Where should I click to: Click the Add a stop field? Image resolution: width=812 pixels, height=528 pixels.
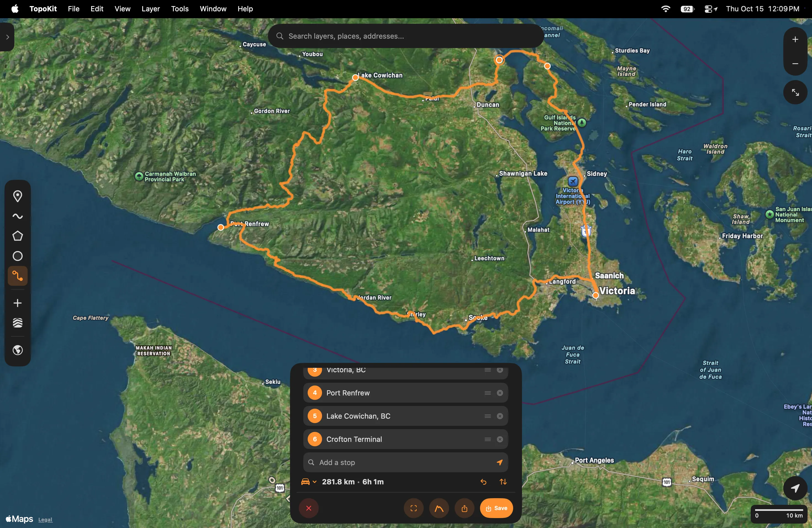coord(405,463)
